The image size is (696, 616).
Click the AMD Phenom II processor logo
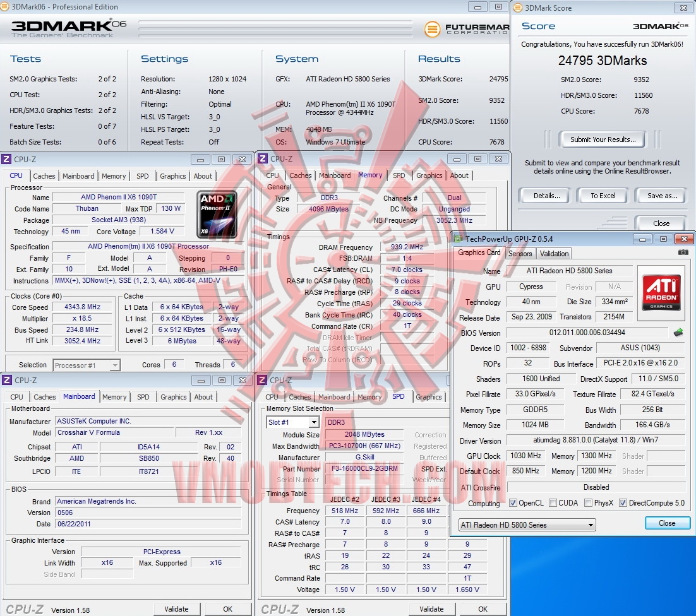click(217, 215)
